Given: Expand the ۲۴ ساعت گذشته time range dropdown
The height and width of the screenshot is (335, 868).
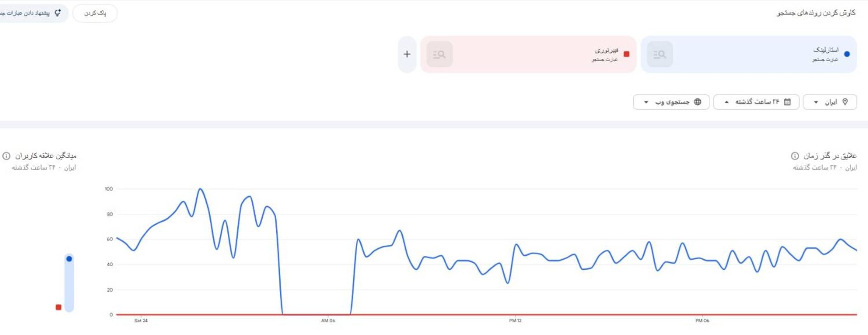Looking at the screenshot, I should tap(756, 102).
